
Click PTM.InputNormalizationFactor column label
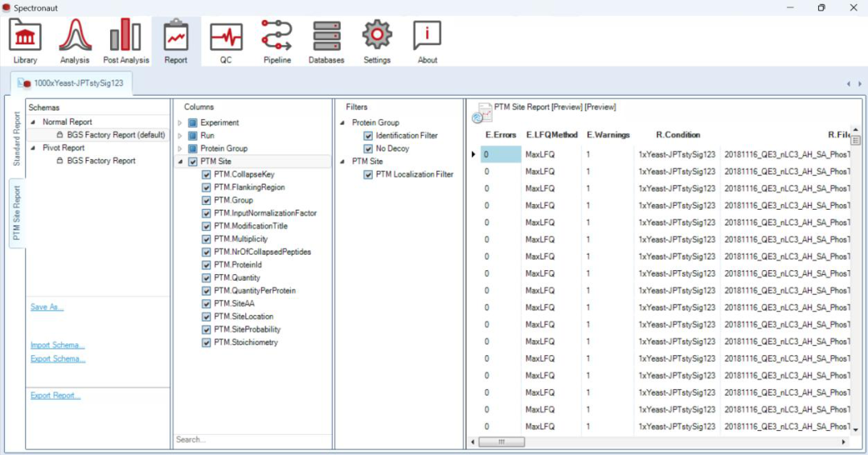pyautogui.click(x=265, y=213)
